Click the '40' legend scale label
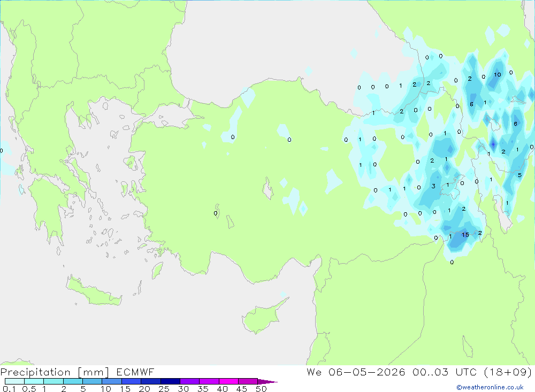 222,389
